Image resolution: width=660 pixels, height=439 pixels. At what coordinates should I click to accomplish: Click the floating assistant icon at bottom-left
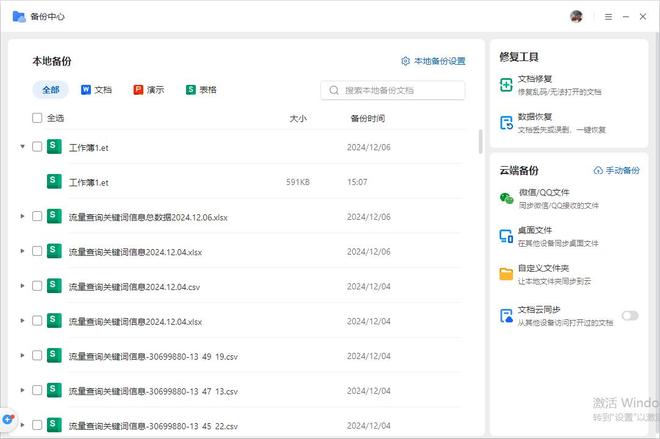click(8, 419)
